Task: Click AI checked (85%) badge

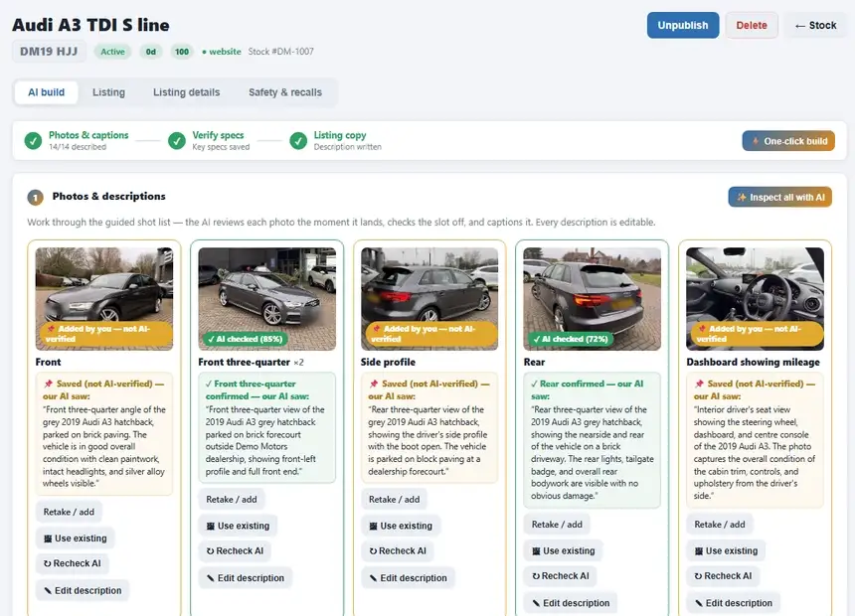Action: [245, 339]
